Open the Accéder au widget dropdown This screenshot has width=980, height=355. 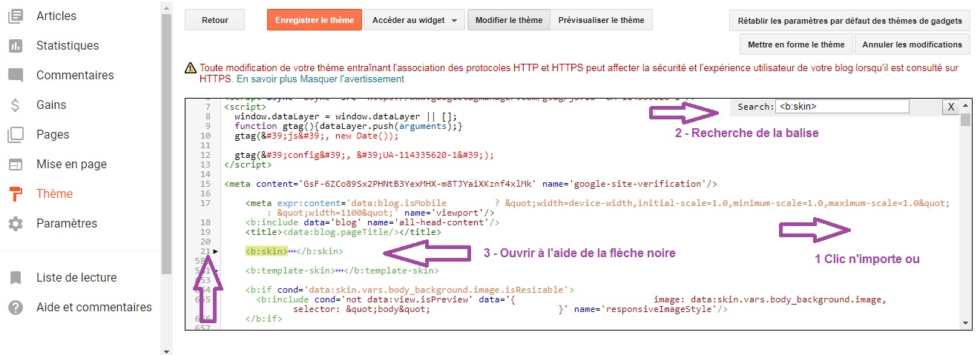coord(415,20)
